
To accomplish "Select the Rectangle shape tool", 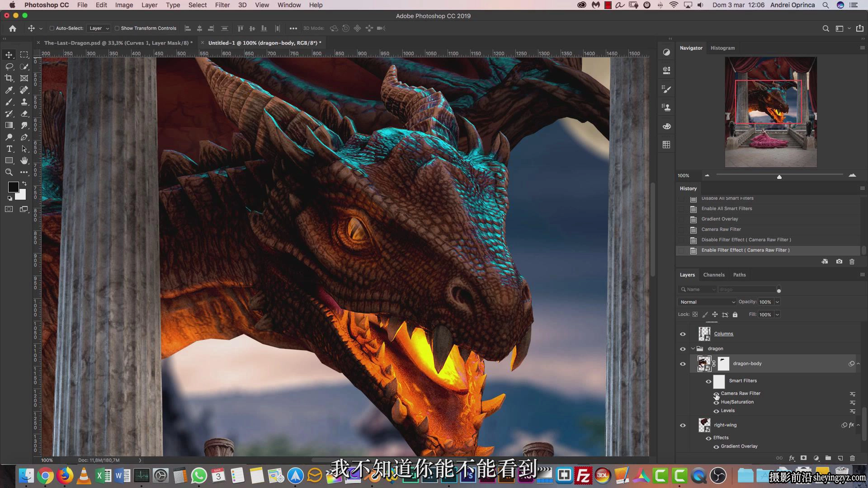I will point(9,160).
